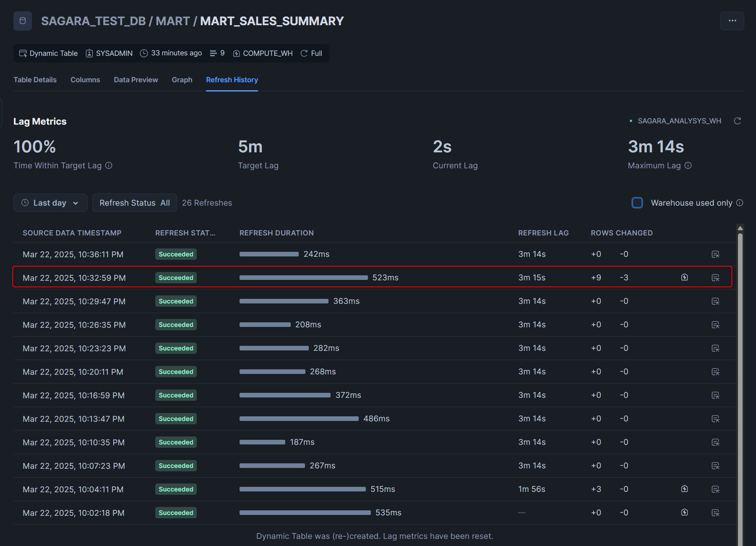Viewport: 756px width, 546px height.
Task: Click warehouse icon in 10:02:18 PM row
Action: tap(684, 512)
